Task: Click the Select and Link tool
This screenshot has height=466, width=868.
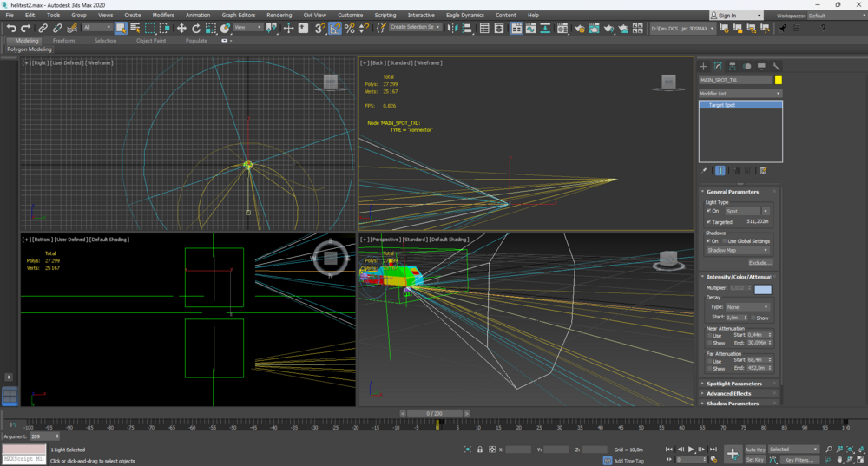Action: pyautogui.click(x=43, y=29)
